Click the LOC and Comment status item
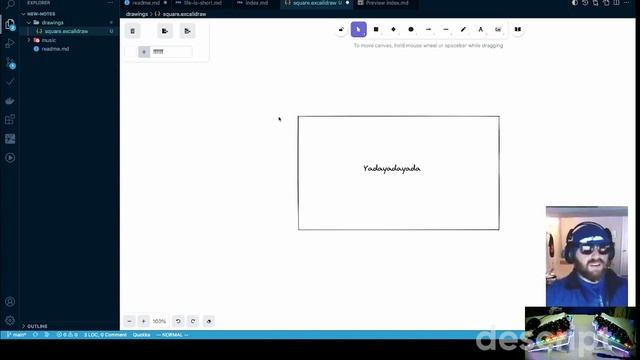640x360 pixels. point(105,335)
